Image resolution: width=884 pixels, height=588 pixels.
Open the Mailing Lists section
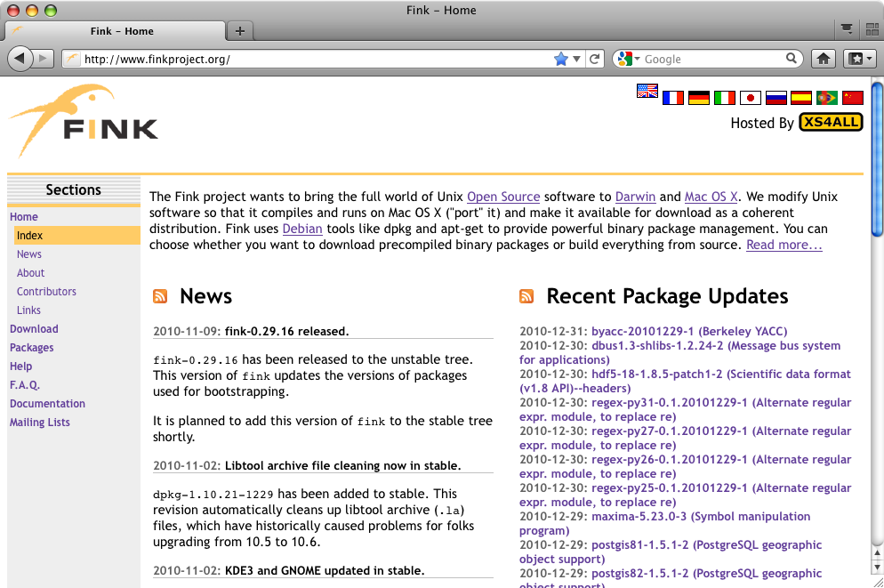pyautogui.click(x=39, y=423)
